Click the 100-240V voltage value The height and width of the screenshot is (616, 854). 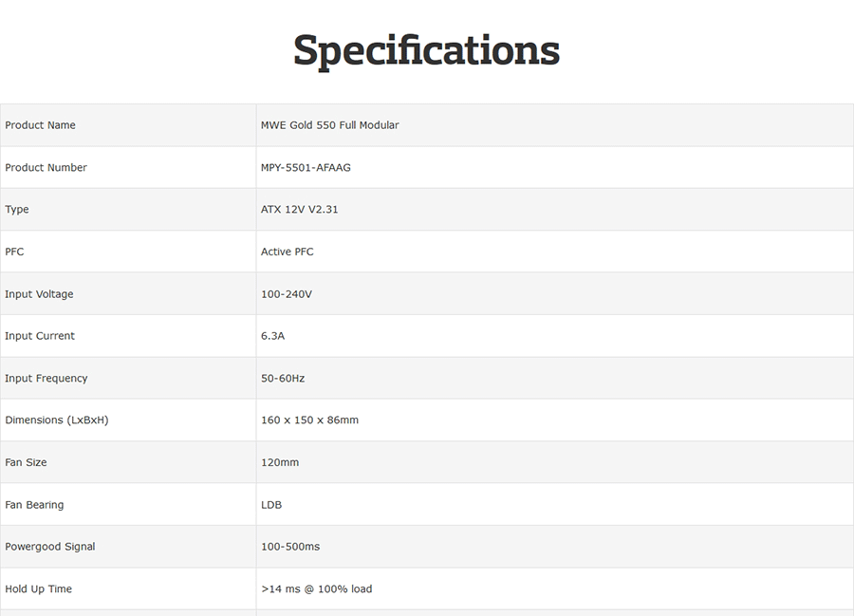(x=287, y=294)
